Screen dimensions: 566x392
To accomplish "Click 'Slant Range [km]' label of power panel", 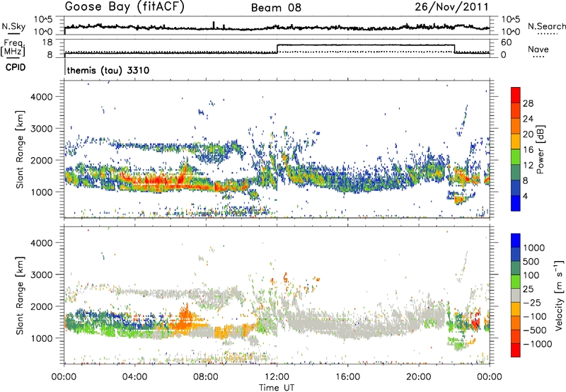I will pos(20,149).
